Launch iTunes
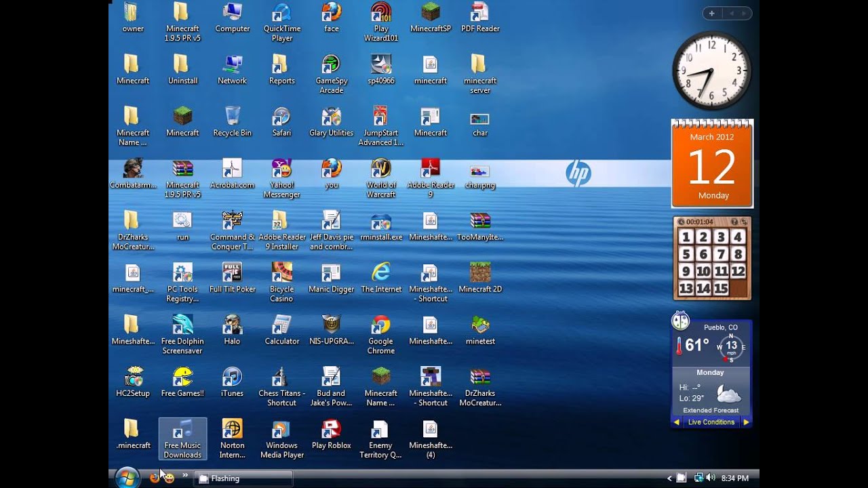The image size is (868, 488). point(233,383)
